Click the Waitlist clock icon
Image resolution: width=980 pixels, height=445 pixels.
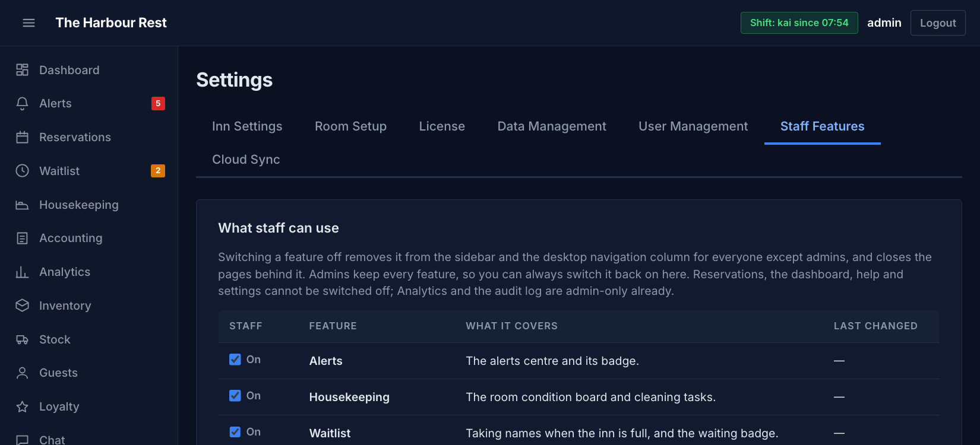(22, 171)
